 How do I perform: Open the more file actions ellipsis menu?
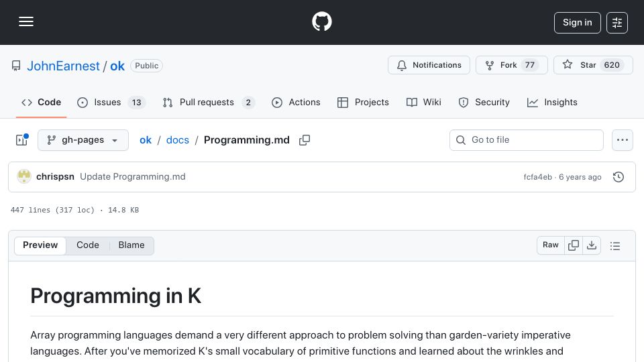coord(623,140)
